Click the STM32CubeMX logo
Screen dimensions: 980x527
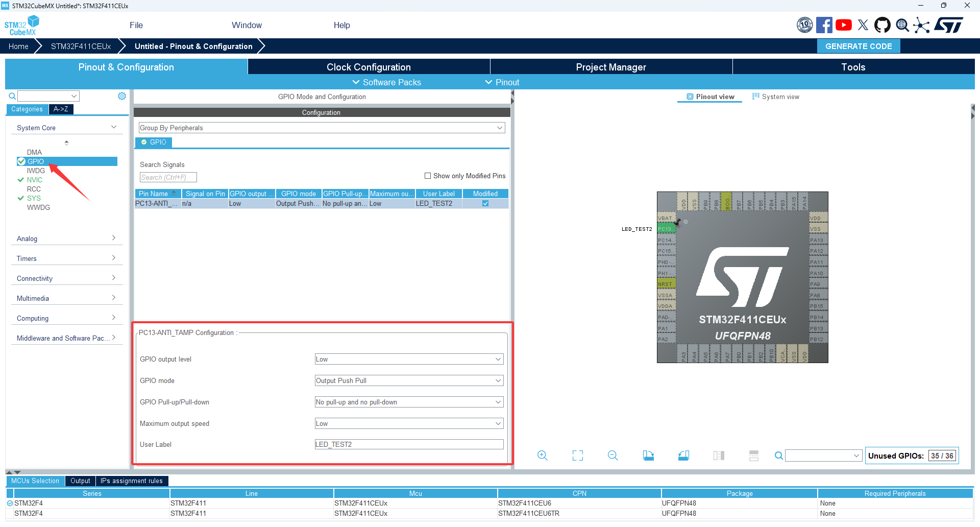21,25
